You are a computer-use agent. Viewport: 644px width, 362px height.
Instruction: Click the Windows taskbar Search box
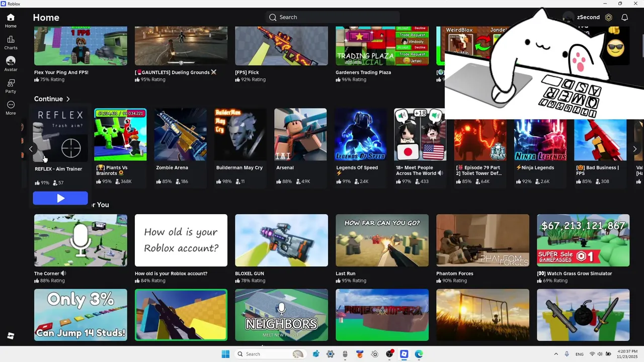click(270, 354)
